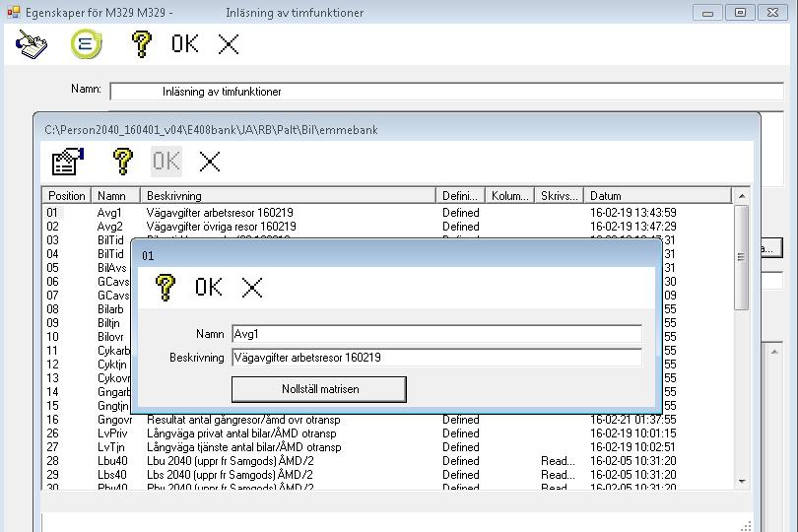Viewport: 798px width, 532px height.
Task: Click Read... cell in Lbu40 row
Action: coord(558,461)
